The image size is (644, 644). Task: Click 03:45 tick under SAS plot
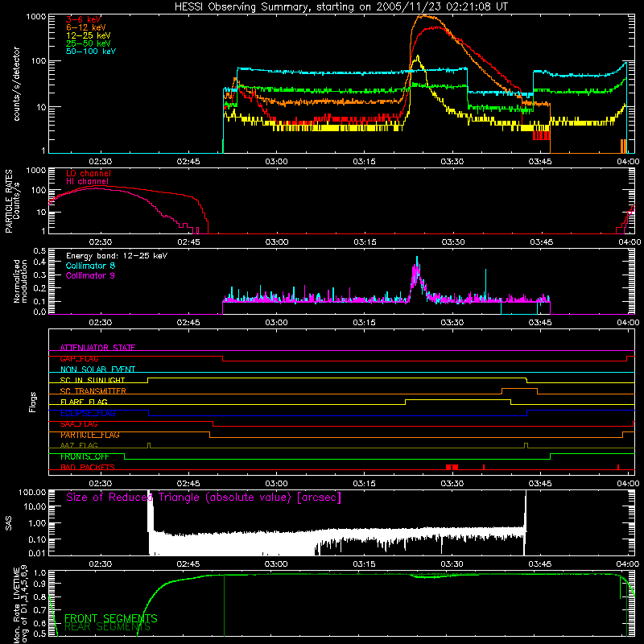pos(540,564)
